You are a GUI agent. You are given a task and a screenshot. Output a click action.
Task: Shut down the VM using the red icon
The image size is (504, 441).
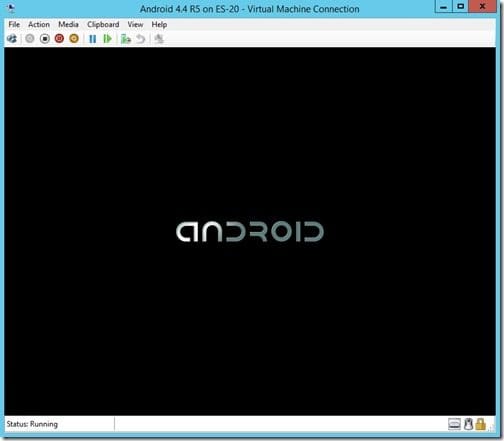coord(59,39)
